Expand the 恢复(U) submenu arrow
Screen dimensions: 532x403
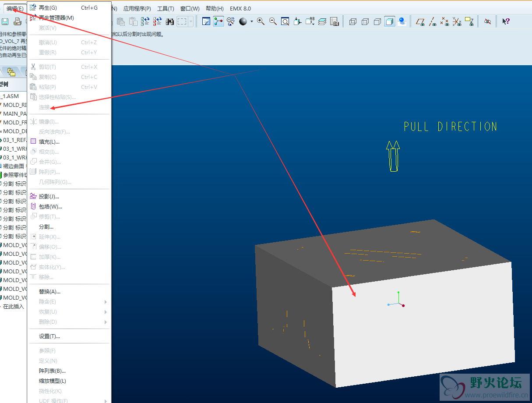pyautogui.click(x=106, y=312)
